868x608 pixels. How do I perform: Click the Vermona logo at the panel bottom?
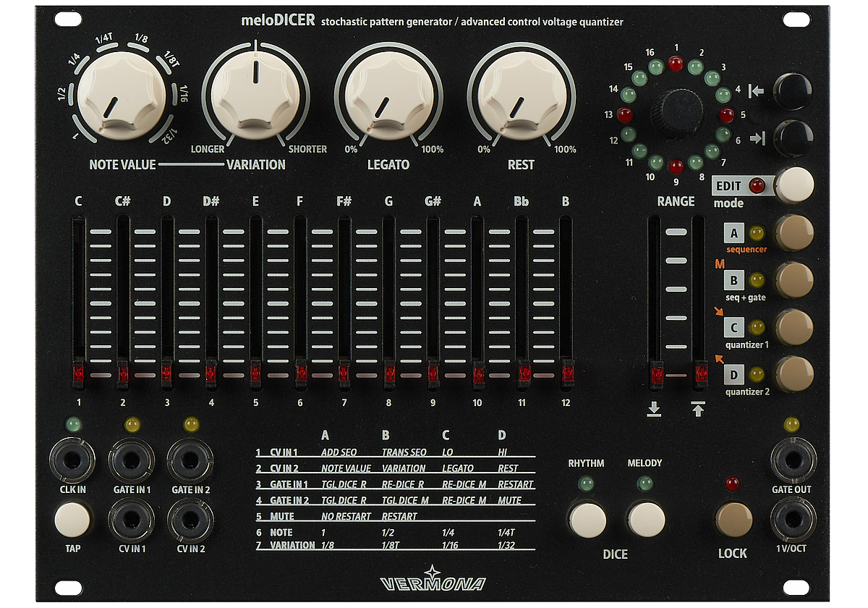click(x=433, y=580)
